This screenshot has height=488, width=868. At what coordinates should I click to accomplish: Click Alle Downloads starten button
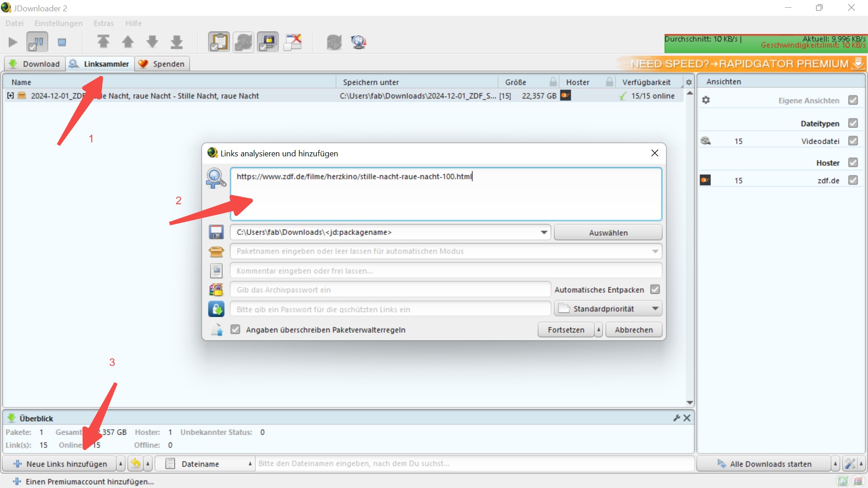point(764,464)
